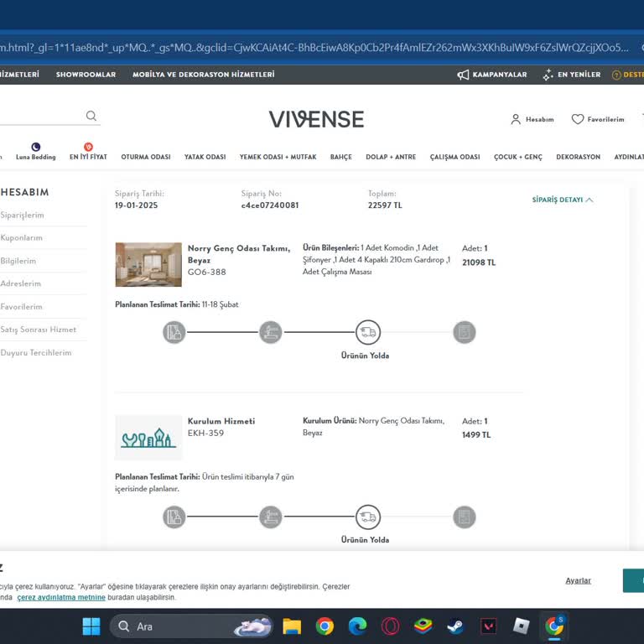Open çerez aydınlatma metnine link
The image size is (644, 644).
pyautogui.click(x=61, y=597)
